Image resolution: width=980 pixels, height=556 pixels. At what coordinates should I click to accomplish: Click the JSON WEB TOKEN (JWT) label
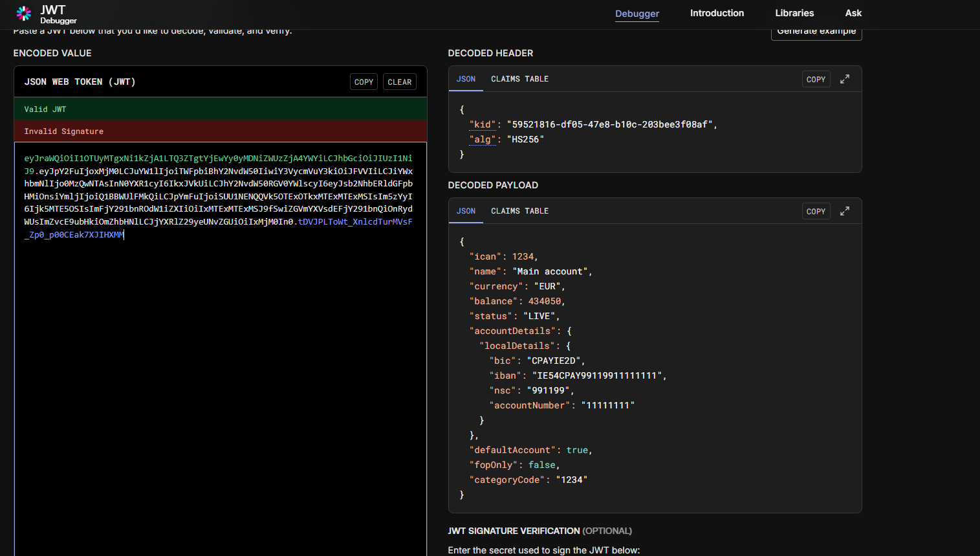(x=80, y=82)
